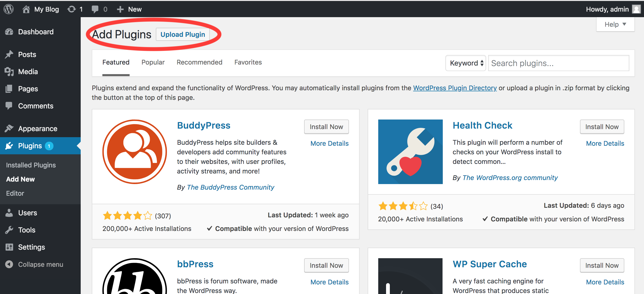Open pending updates icon in admin bar
The height and width of the screenshot is (294, 644).
(72, 9)
